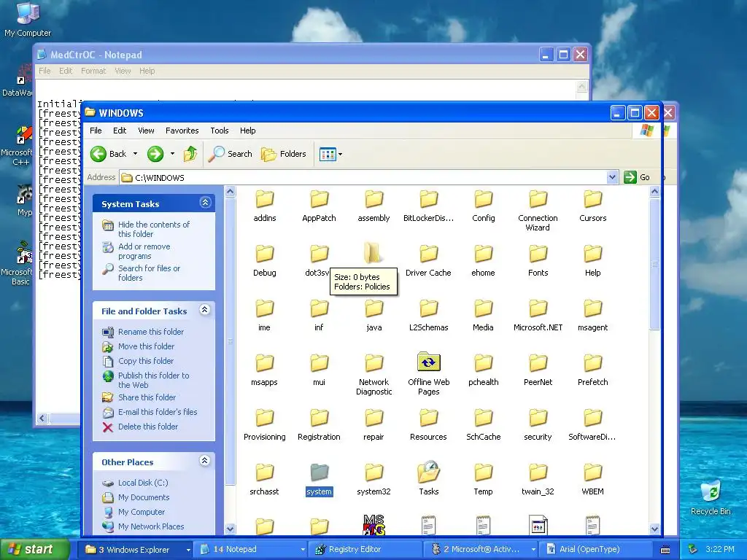Open the Search pane
The height and width of the screenshot is (560, 747).
231,154
